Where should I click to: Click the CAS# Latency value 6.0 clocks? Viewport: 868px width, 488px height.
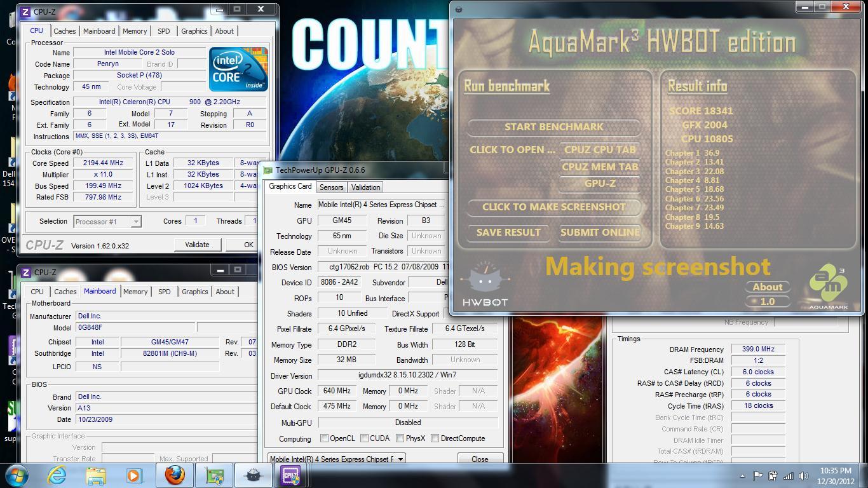[758, 372]
